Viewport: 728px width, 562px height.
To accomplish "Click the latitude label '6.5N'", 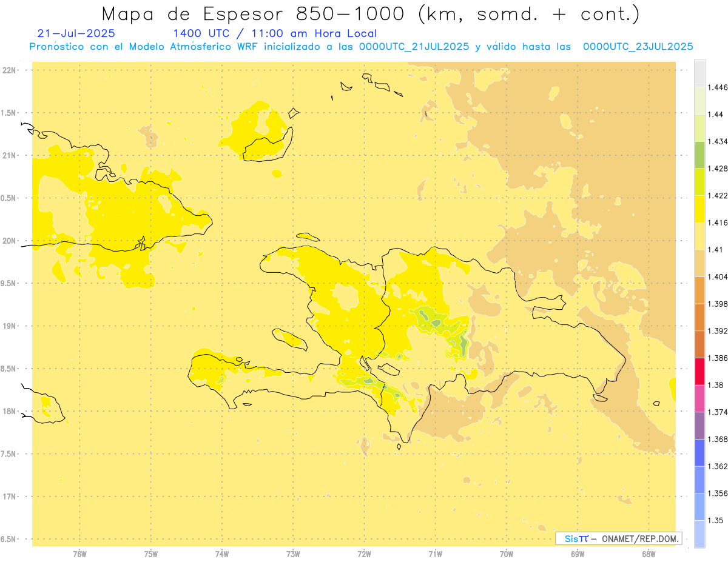I will point(9,539).
